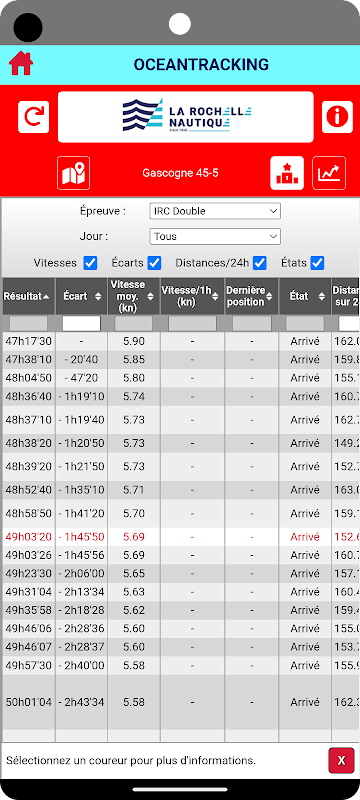This screenshot has width=360, height=800.
Task: Toggle the États checkbox
Action: [x=318, y=263]
